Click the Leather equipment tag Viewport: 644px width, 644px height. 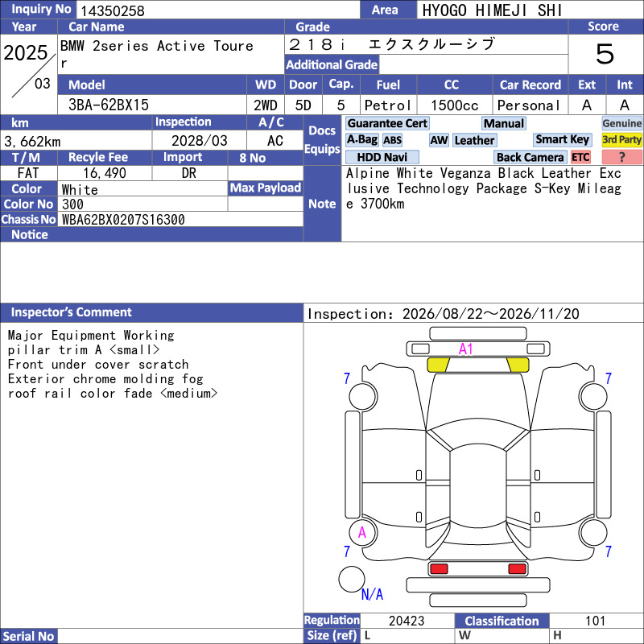click(474, 140)
